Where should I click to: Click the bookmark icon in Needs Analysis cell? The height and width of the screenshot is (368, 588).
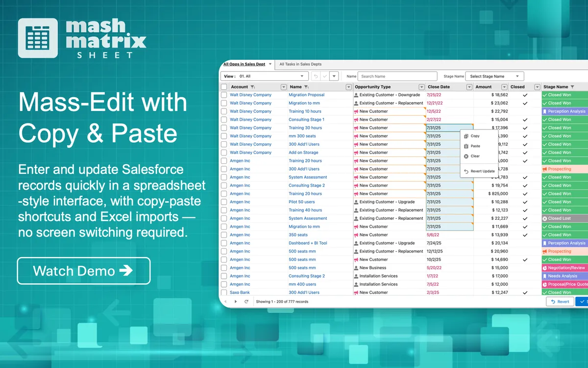point(545,276)
